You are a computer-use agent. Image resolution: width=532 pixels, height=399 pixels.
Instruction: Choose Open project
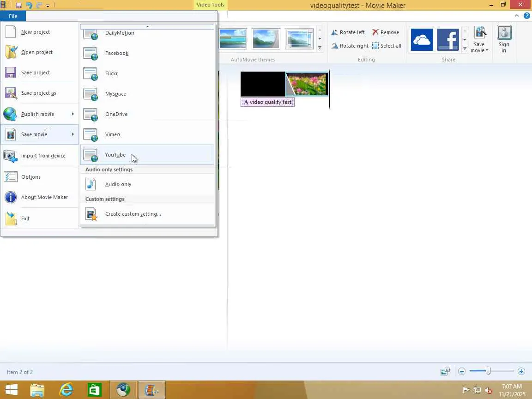point(39,52)
